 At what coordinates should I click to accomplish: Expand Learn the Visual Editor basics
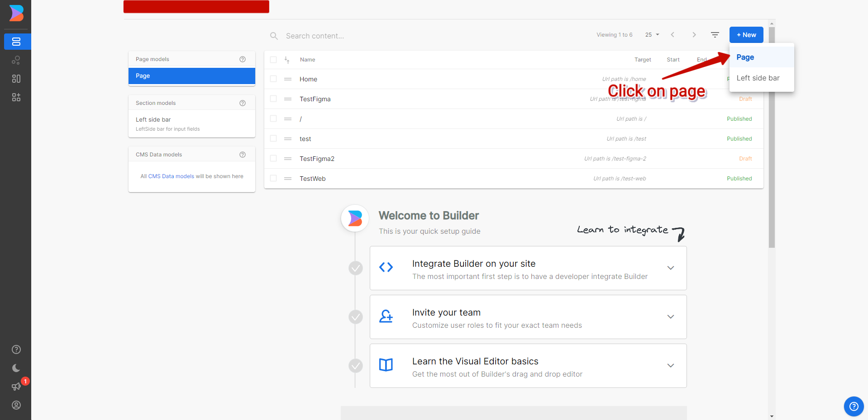pyautogui.click(x=671, y=365)
